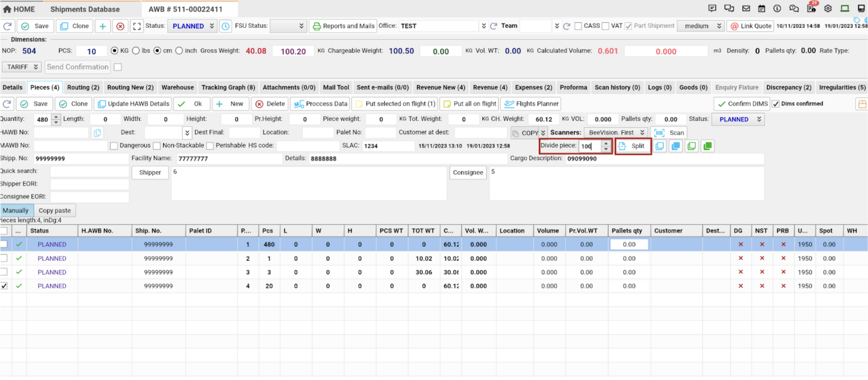Click the solid green copy icon beside Split
The height and width of the screenshot is (380, 868).
pyautogui.click(x=707, y=146)
